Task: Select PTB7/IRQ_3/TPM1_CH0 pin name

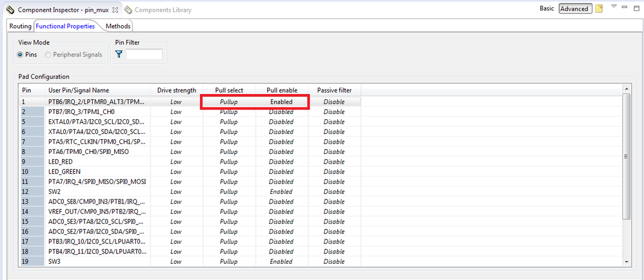Action: coord(81,111)
